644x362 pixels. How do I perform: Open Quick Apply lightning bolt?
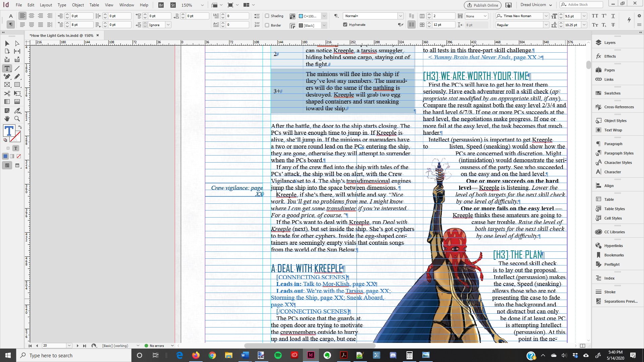[x=629, y=20]
